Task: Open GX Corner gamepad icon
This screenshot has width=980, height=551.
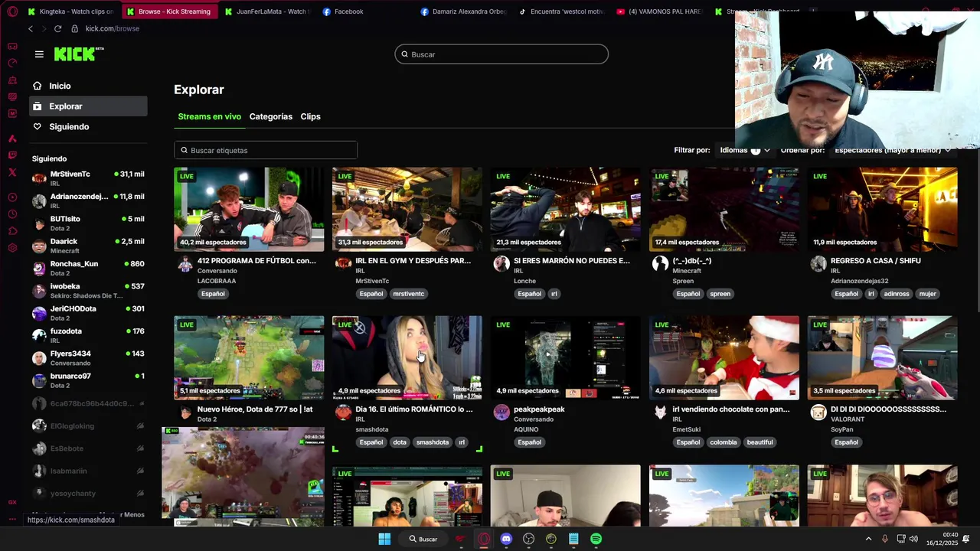Action: pyautogui.click(x=12, y=47)
